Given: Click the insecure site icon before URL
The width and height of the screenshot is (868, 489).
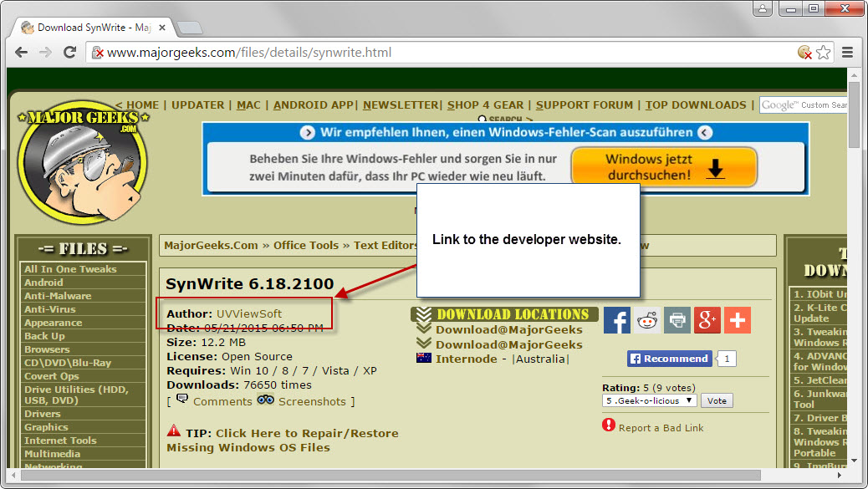Looking at the screenshot, I should (98, 53).
